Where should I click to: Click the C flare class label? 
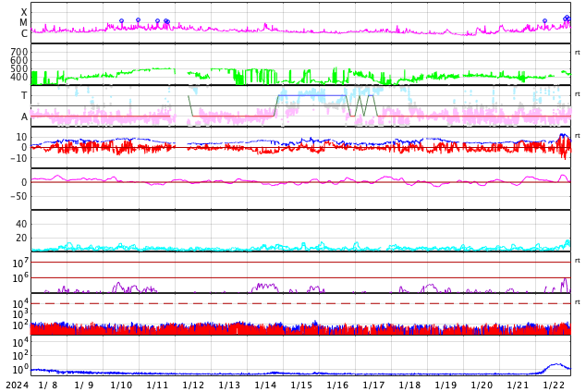pos(24,33)
